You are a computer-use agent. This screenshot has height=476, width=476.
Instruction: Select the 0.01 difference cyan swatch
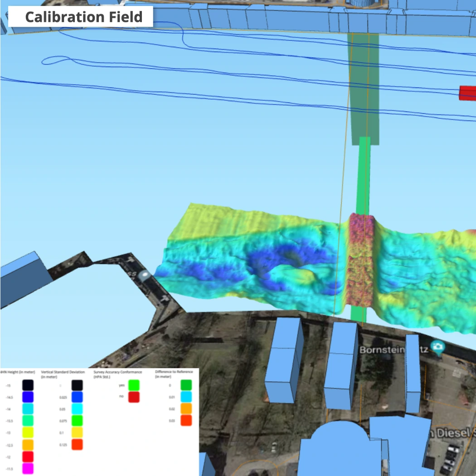click(x=186, y=397)
